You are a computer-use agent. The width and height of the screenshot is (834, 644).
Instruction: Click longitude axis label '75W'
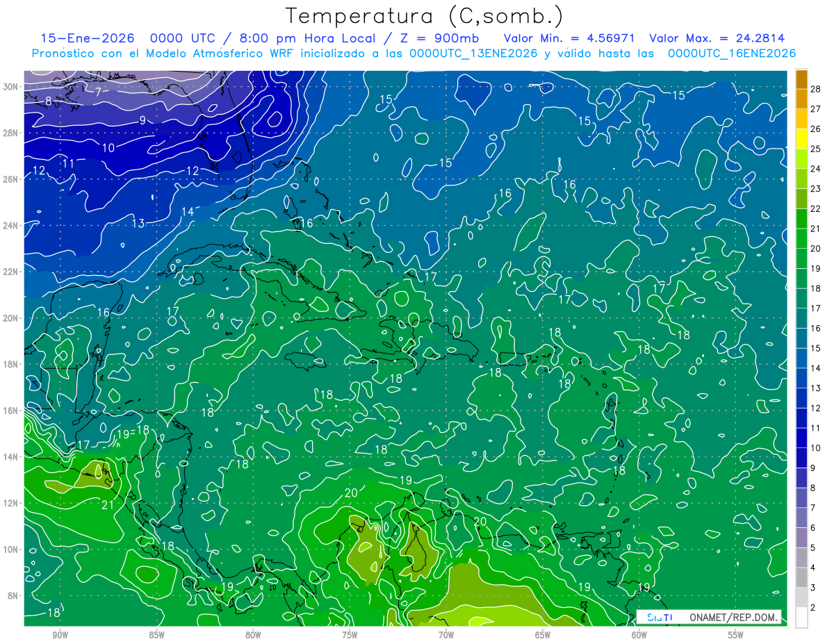coord(350,636)
